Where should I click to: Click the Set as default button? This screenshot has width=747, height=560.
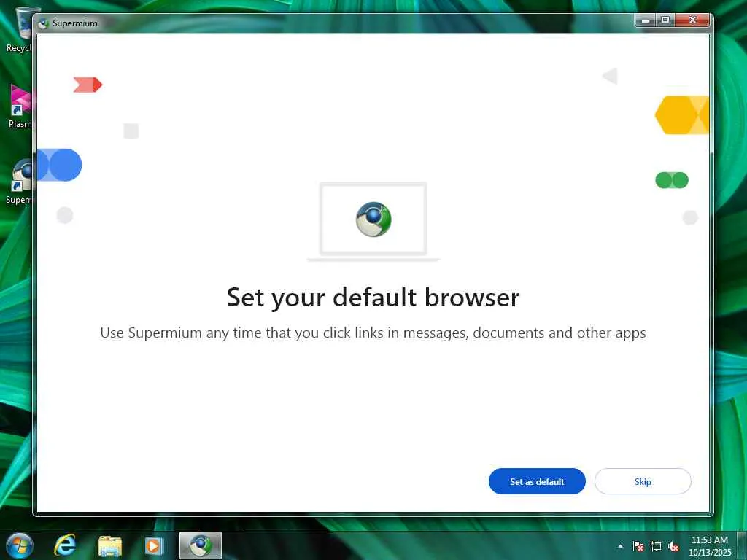[537, 481]
